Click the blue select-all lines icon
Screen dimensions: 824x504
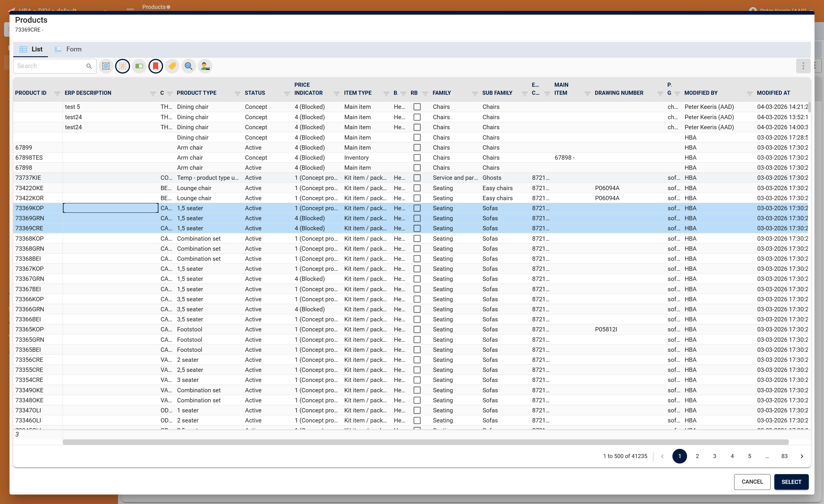[x=106, y=66]
